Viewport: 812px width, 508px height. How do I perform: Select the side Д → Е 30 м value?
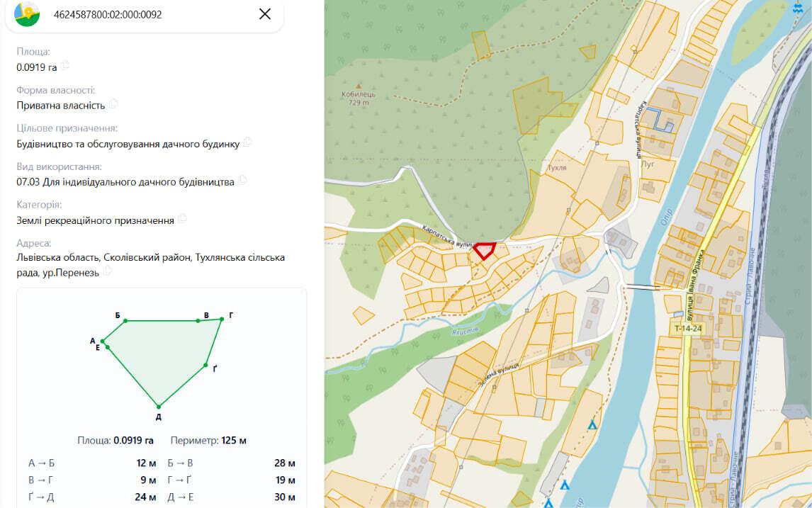(284, 497)
